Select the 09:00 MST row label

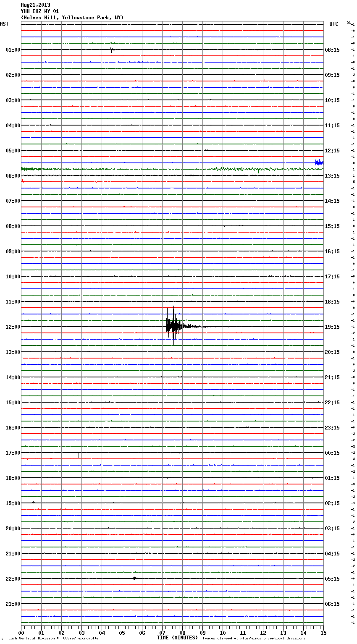click(13, 251)
